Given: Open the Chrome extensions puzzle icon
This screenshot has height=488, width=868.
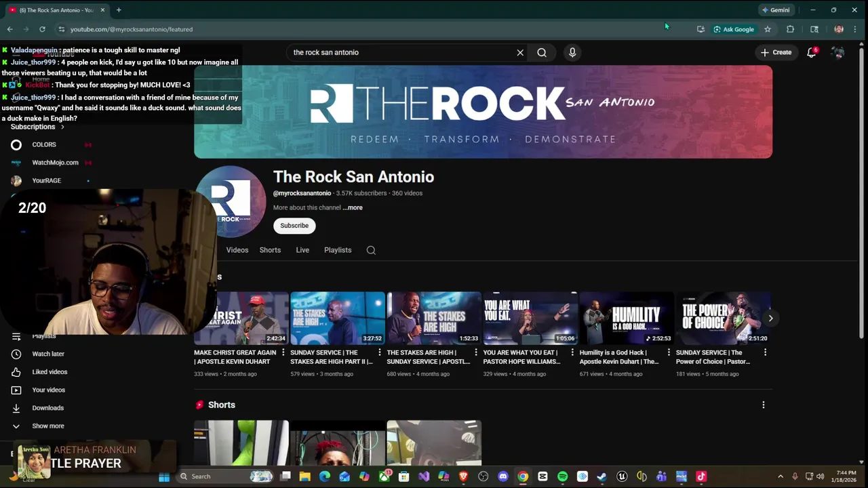Looking at the screenshot, I should (x=790, y=29).
